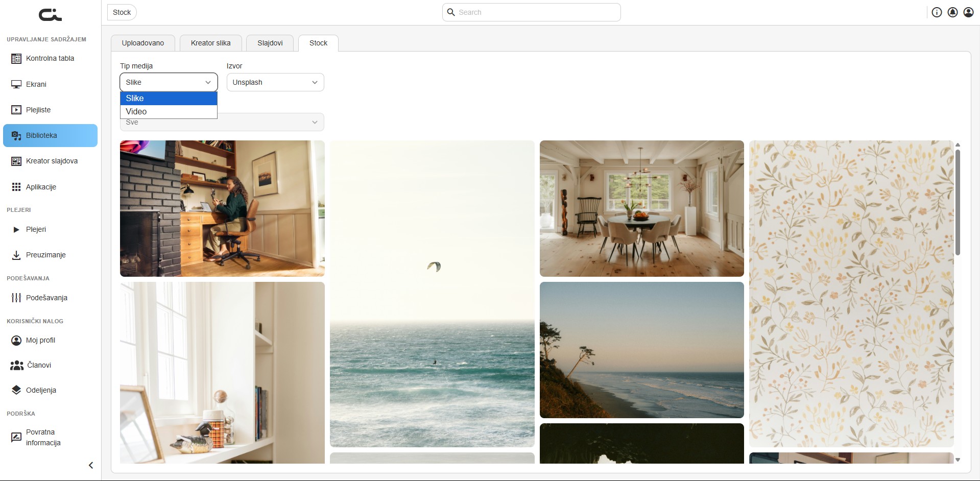
Task: Open the Kontrolna tabla dashboard icon
Action: (x=16, y=59)
